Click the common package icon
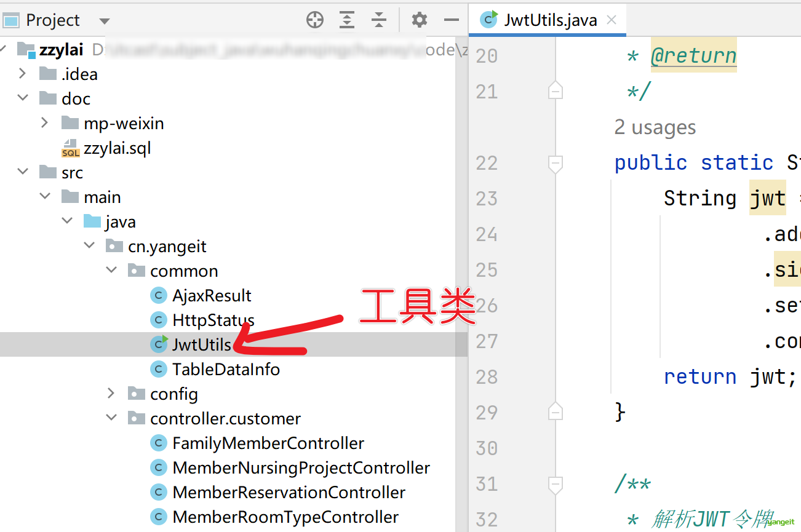 pyautogui.click(x=137, y=271)
